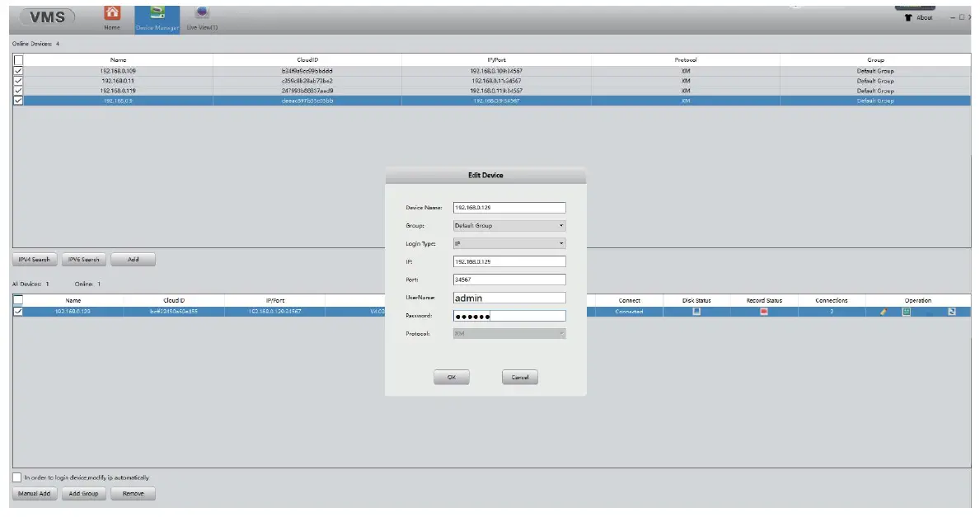Click the Name column header in Online Devices
Image resolution: width=980 pixels, height=517 pixels.
(x=118, y=60)
